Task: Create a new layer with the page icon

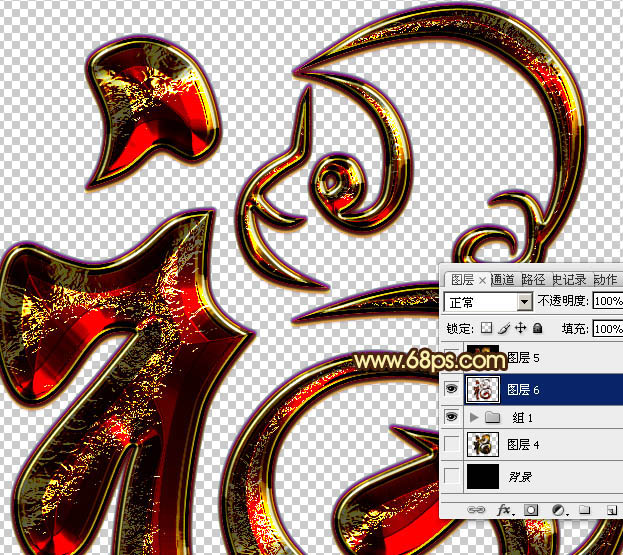Action: 612,510
